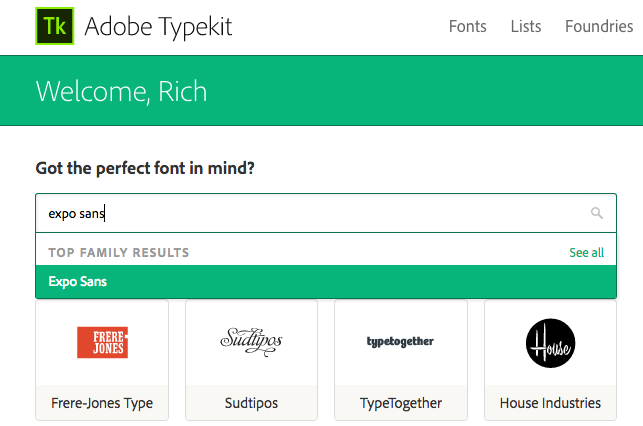Open the Sudtipos foundry label
The image size is (643, 426).
click(251, 403)
